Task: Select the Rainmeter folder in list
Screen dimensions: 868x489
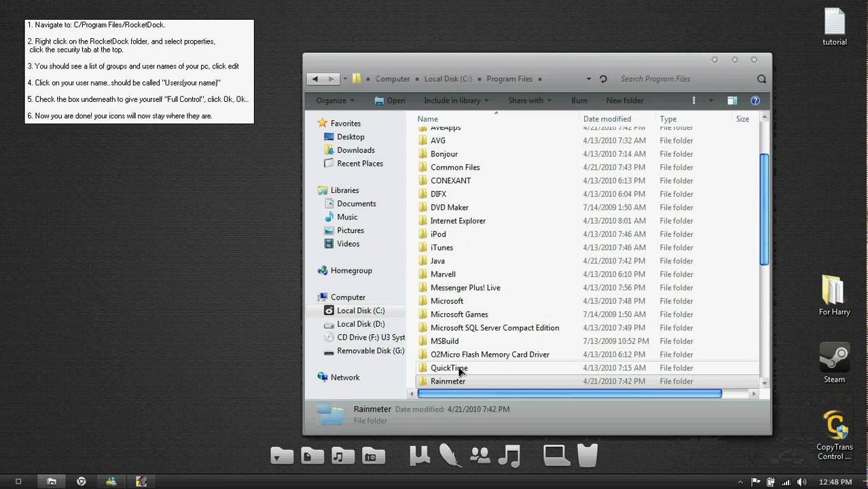Action: tap(448, 381)
